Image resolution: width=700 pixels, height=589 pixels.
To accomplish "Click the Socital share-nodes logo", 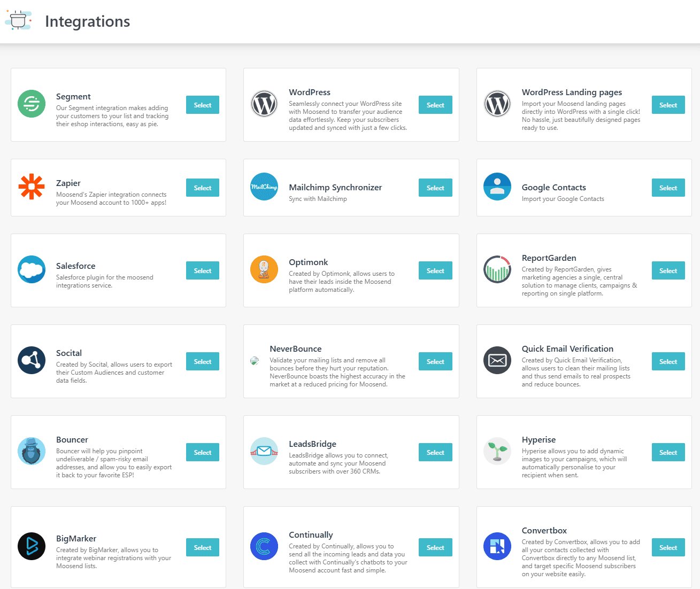I will click(x=32, y=360).
